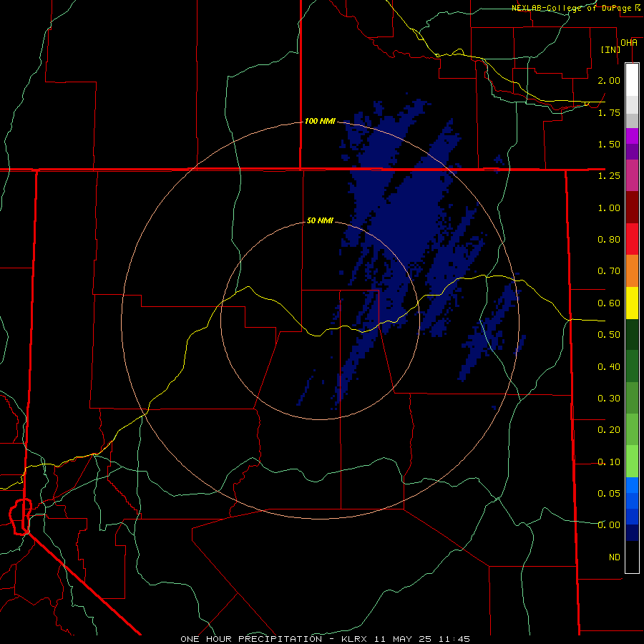Click the 1.00 legend value
Screen dimensions: 644x644
click(x=609, y=208)
